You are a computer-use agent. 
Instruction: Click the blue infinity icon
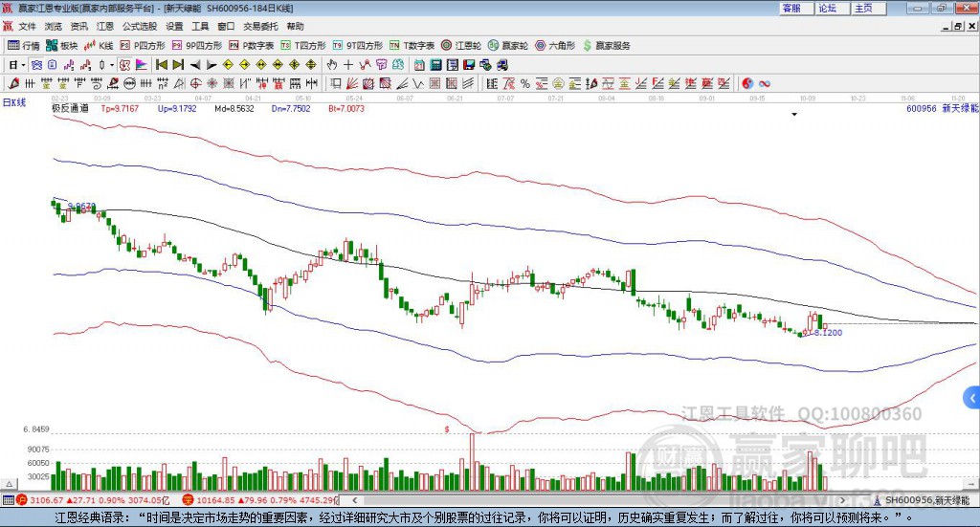point(764,83)
